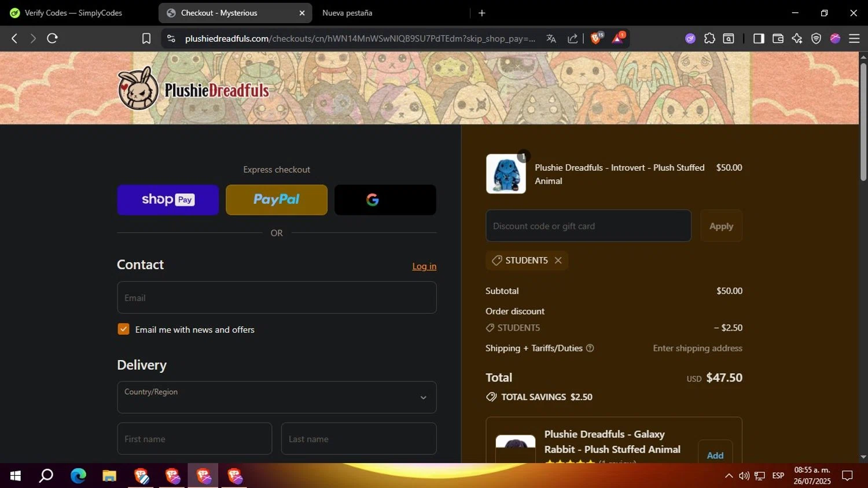Click the $47.50 total amount

[724, 377]
